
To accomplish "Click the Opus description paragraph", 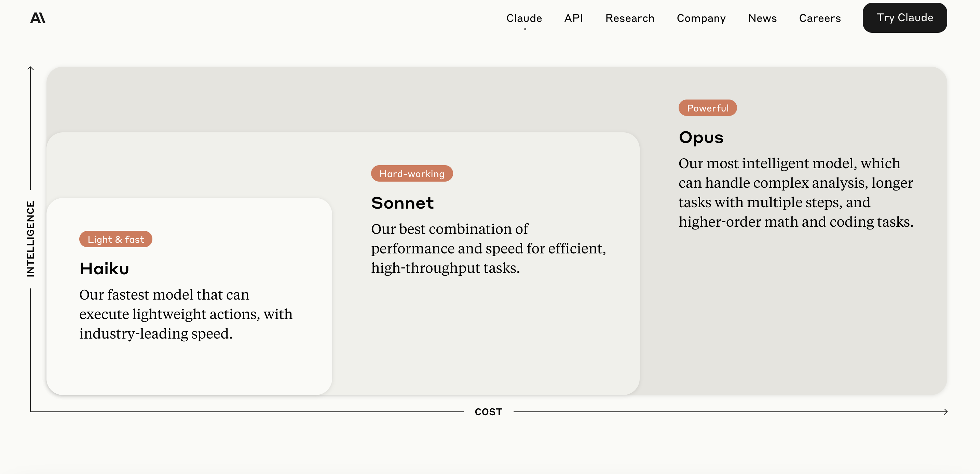I will tap(795, 192).
